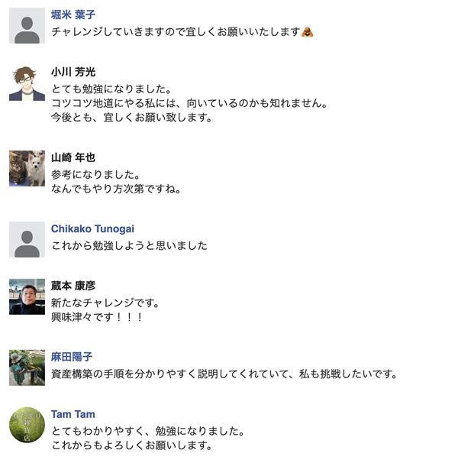Select the comment なんでもやり方次第ですね

(x=116, y=189)
